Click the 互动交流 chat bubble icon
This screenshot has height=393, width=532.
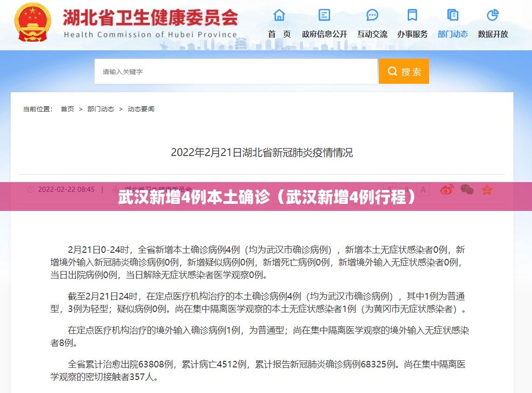pyautogui.click(x=372, y=15)
